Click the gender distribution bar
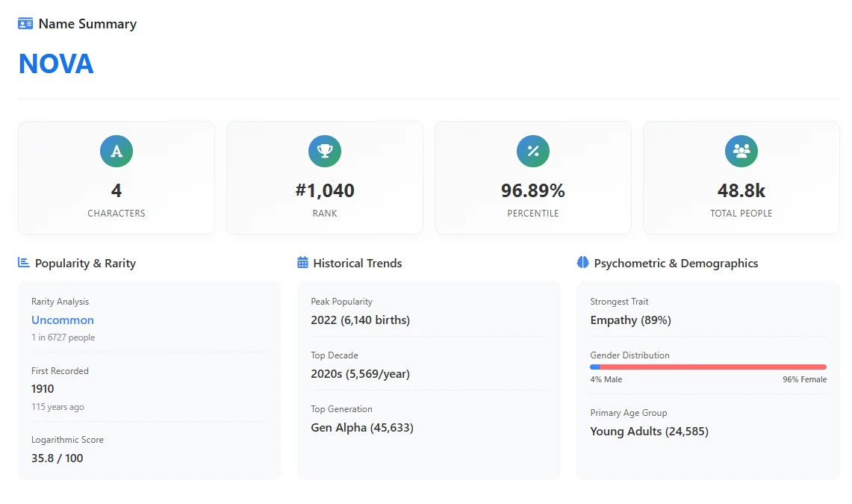 pos(708,367)
